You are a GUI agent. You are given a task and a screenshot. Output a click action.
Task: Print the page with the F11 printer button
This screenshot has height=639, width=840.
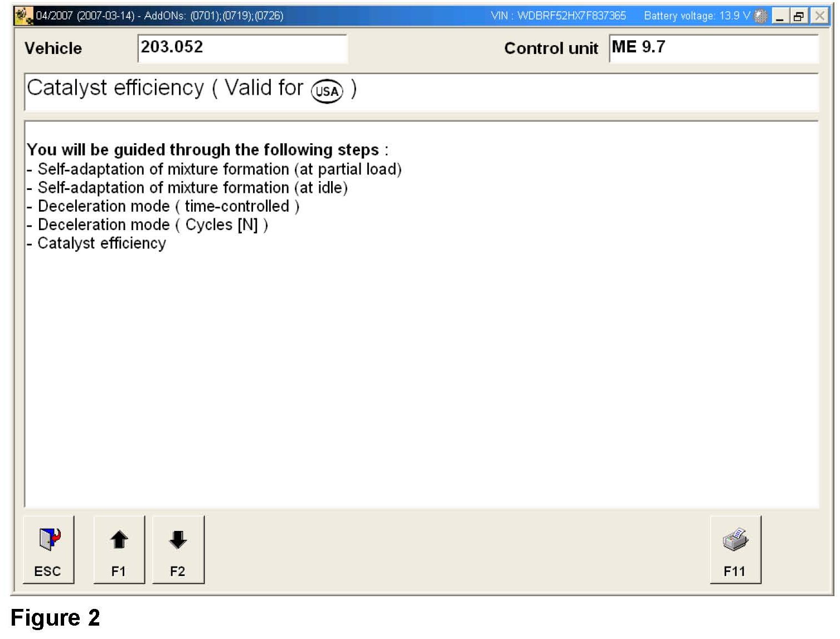[x=735, y=549]
